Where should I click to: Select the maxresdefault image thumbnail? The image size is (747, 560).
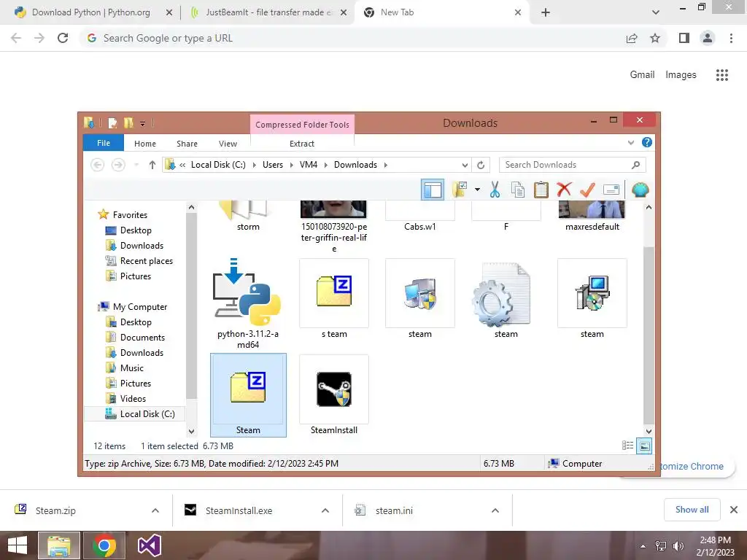[592, 216]
